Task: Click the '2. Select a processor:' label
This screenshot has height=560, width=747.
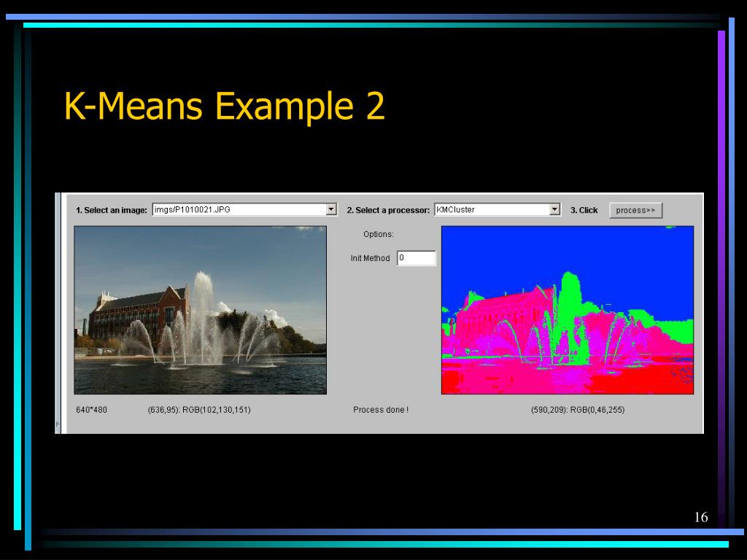Action: click(388, 210)
